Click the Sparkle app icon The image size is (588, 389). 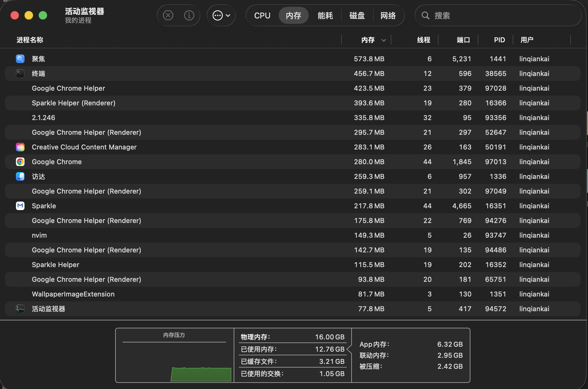pos(20,206)
